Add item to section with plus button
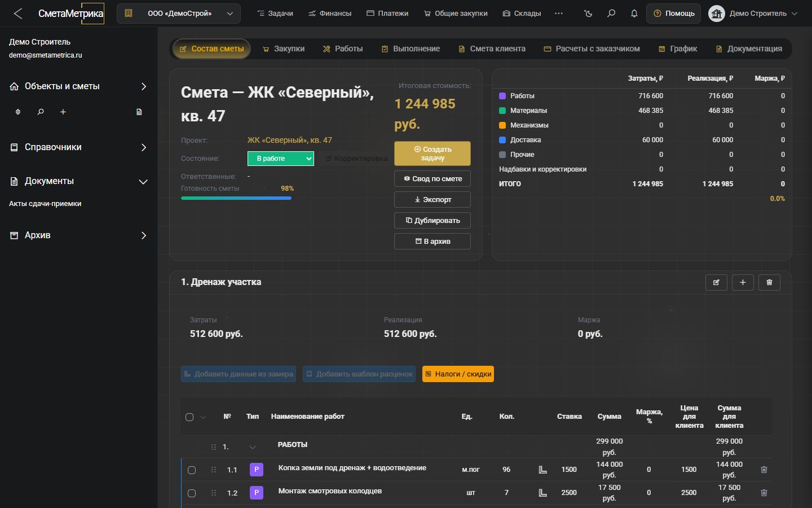The width and height of the screenshot is (812, 508). [743, 282]
